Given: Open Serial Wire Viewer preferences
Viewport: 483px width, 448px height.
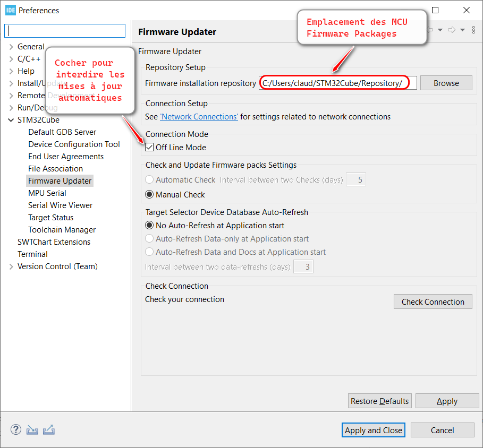Looking at the screenshot, I should tap(61, 205).
